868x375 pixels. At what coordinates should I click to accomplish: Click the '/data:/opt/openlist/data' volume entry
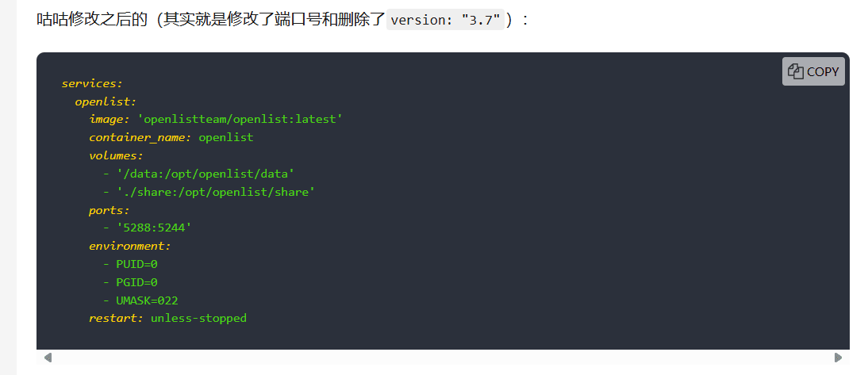coord(205,174)
